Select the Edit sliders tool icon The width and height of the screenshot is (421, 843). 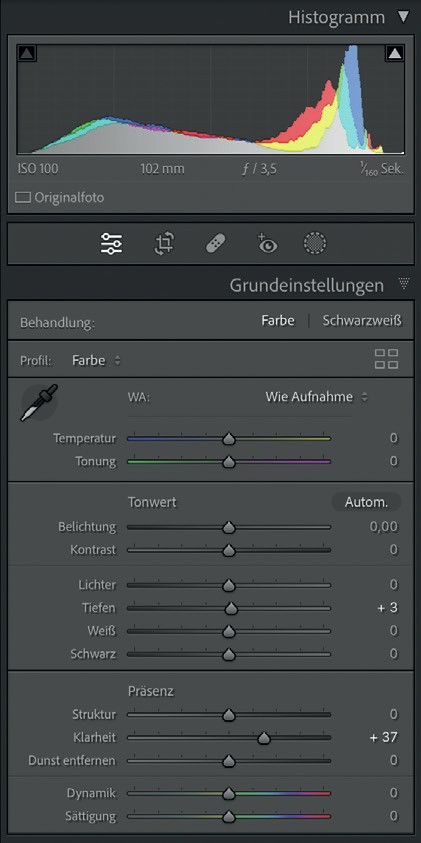[112, 244]
